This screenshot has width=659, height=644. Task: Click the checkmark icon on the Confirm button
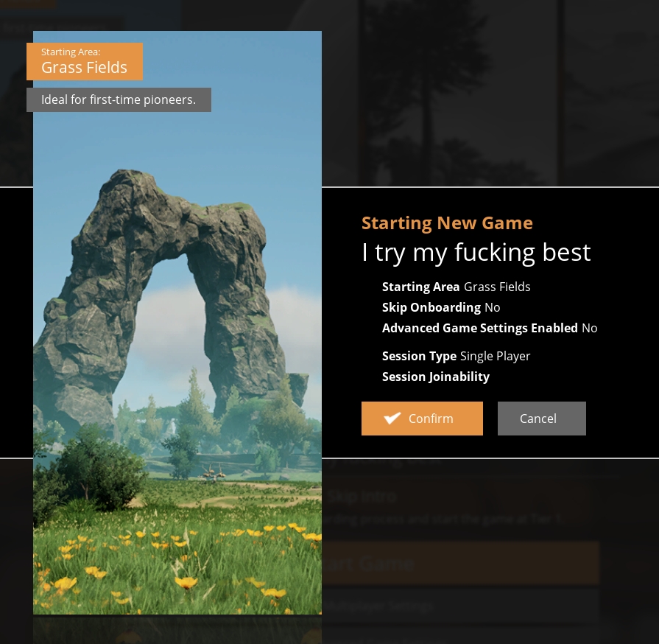(392, 419)
